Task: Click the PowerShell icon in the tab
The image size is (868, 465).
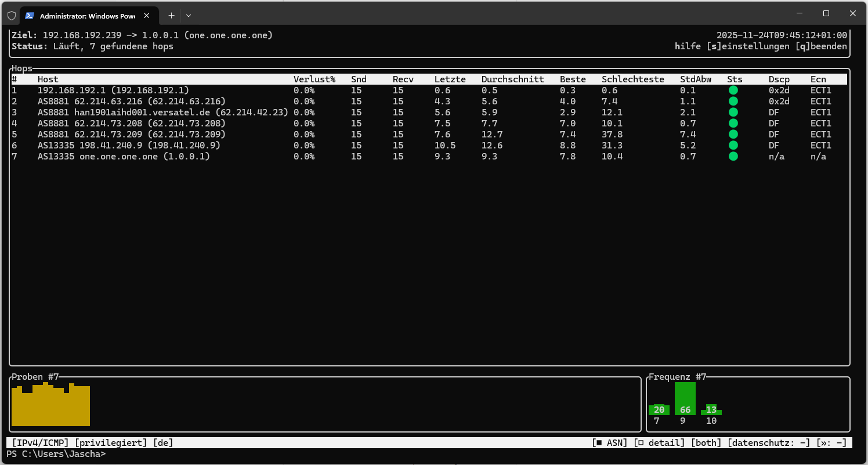Action: (29, 16)
